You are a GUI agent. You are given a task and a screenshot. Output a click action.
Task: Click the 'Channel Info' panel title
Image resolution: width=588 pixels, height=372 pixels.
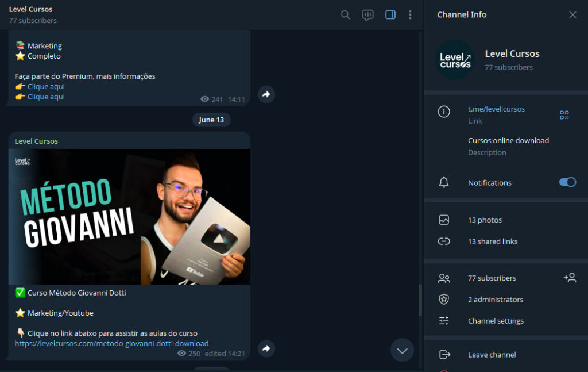click(462, 14)
